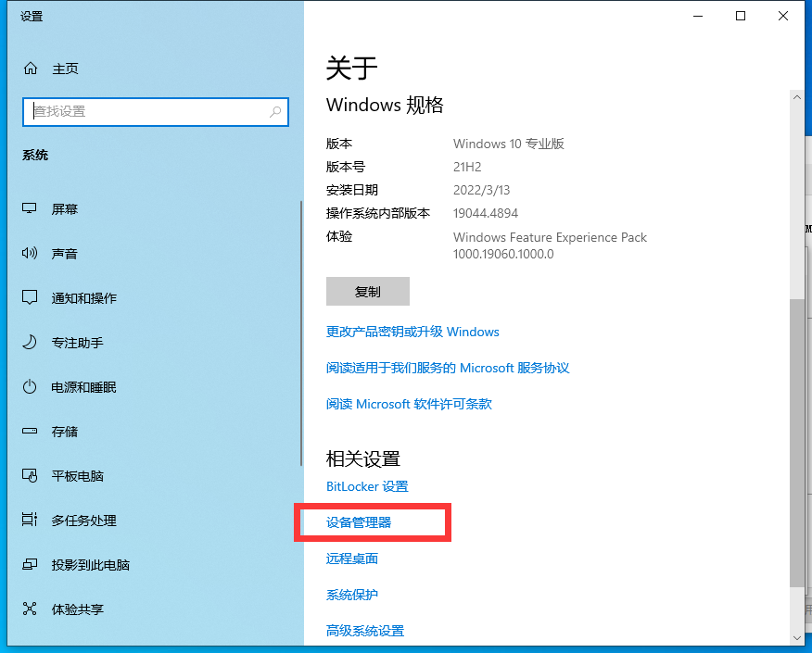Open 更改产品密钥或升级 Windows link

412,332
